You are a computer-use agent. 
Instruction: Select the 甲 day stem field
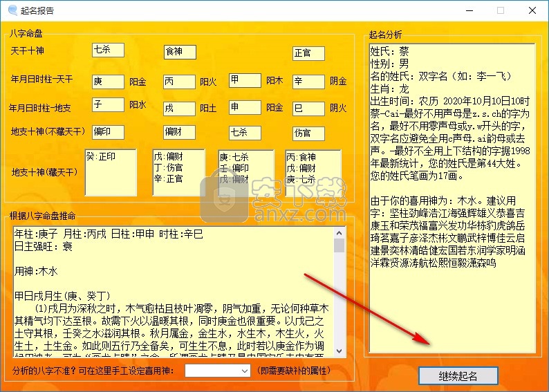(x=245, y=80)
